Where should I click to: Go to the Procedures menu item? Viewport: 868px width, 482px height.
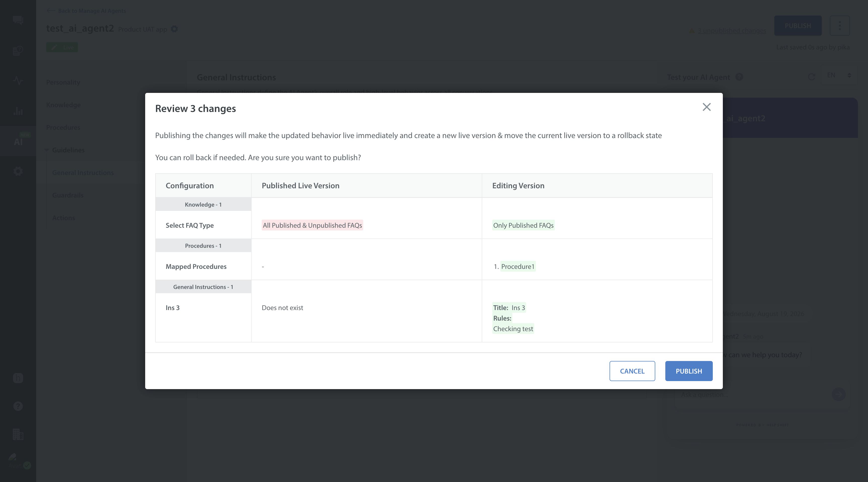pos(63,127)
